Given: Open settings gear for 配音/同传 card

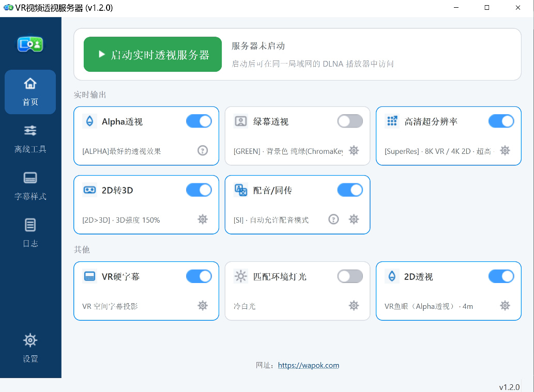Looking at the screenshot, I should (354, 219).
